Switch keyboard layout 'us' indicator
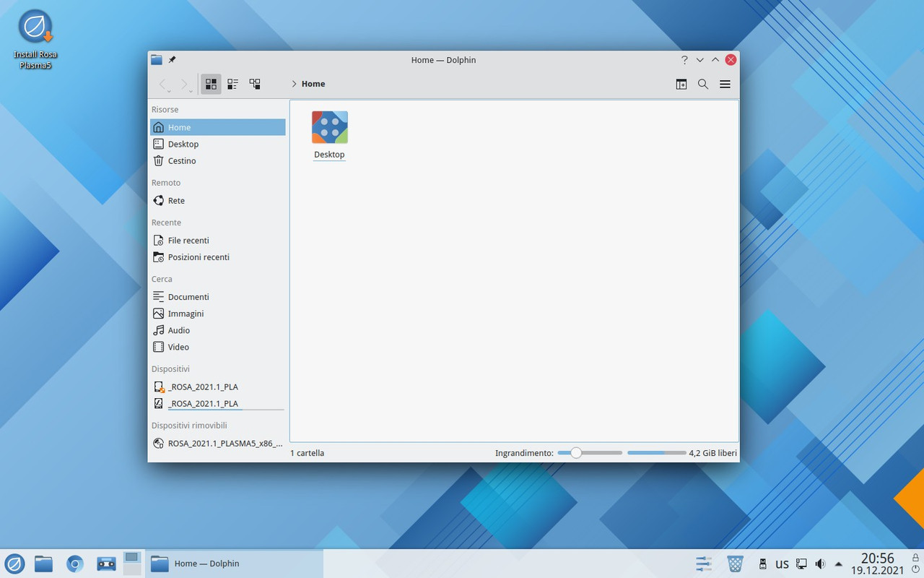Viewport: 924px width, 578px height. coord(782,564)
